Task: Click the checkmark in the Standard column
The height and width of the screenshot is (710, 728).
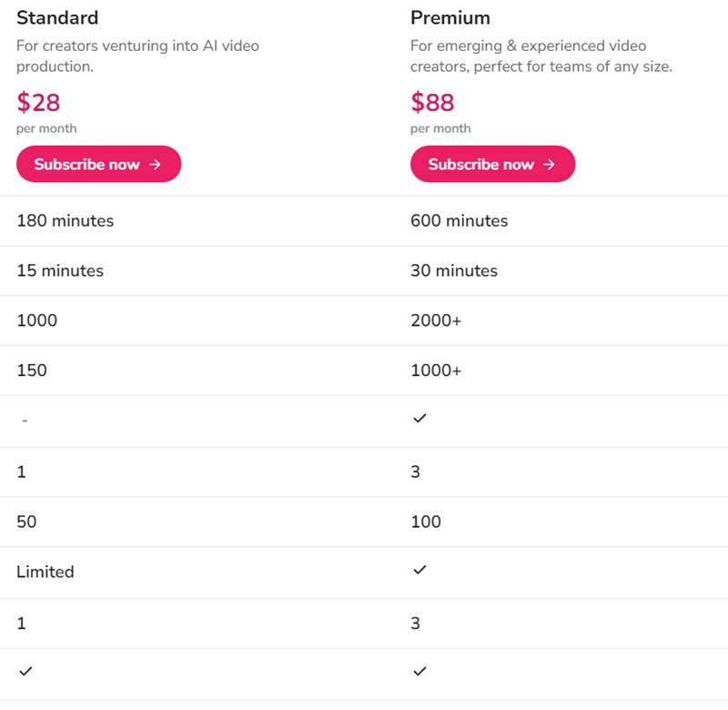Action: coord(25,672)
